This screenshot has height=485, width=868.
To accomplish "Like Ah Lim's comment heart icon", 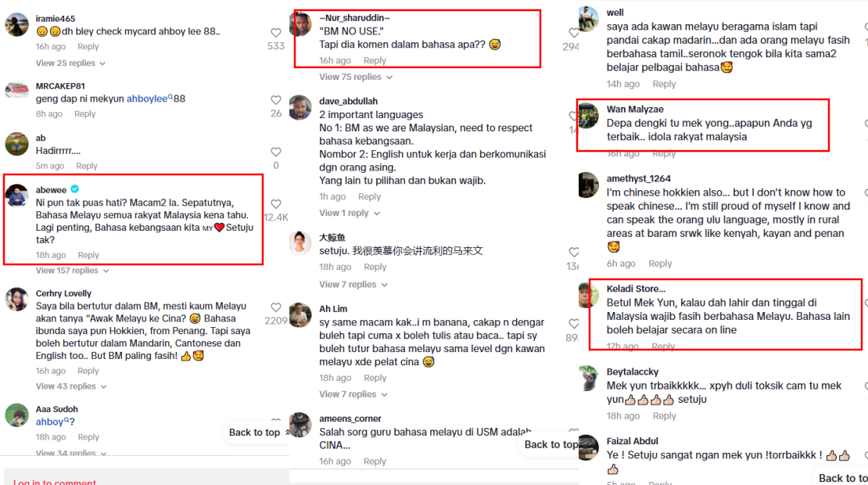I will pos(573,324).
